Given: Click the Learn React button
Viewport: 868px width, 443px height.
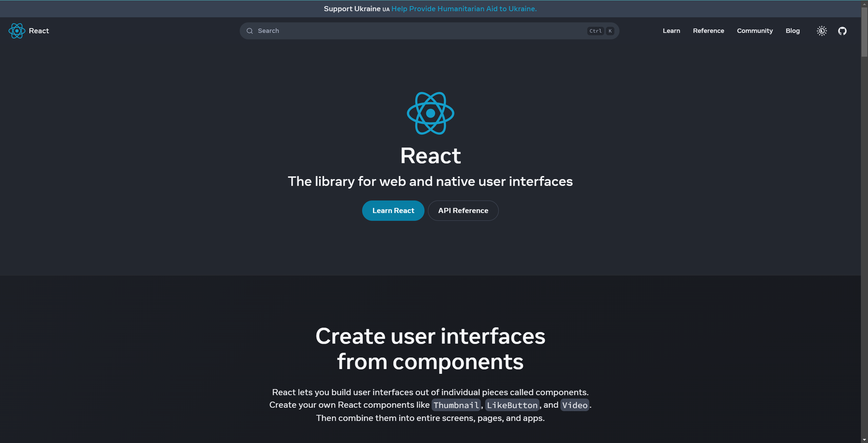Looking at the screenshot, I should (393, 211).
